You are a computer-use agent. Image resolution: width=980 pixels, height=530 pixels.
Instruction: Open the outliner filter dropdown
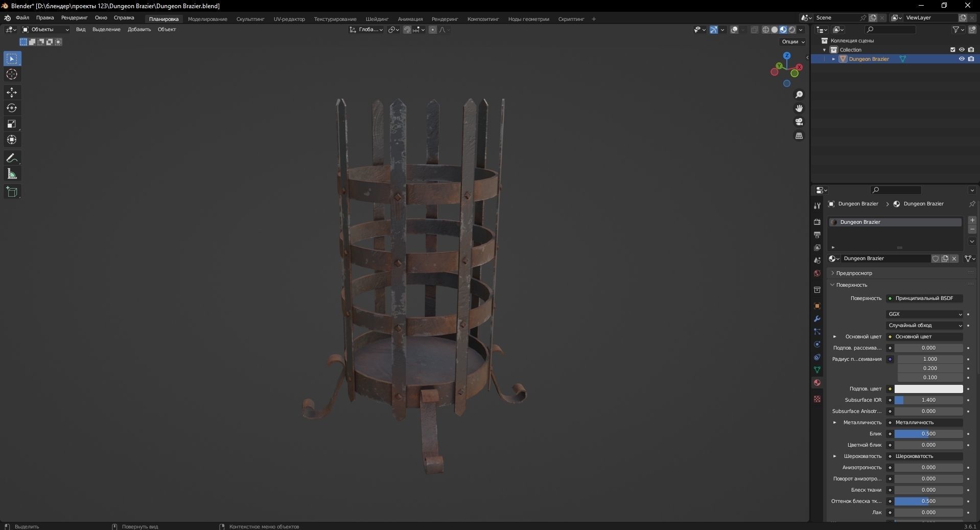tap(959, 30)
